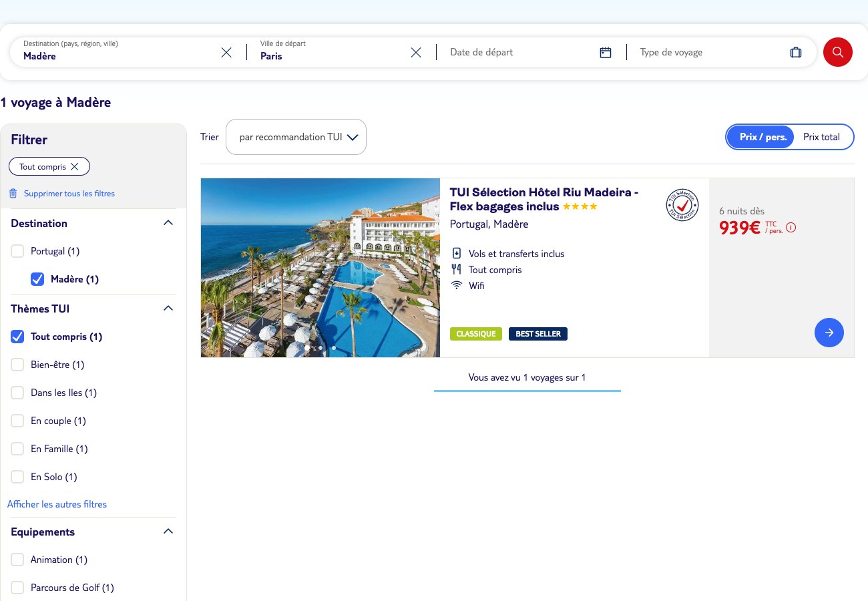Click the flights and transfers icon
This screenshot has height=601, width=868.
point(457,254)
